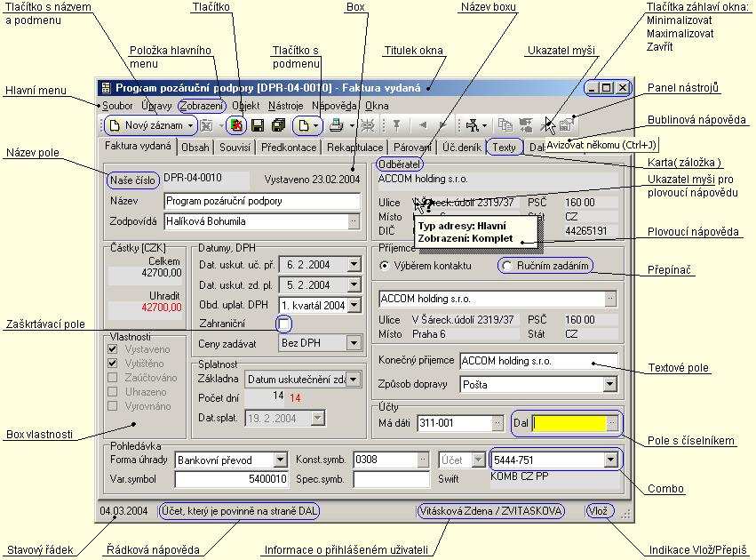The image size is (756, 560).
Task: Click the lookup button beside Má dáti 311-001
Action: 498,423
